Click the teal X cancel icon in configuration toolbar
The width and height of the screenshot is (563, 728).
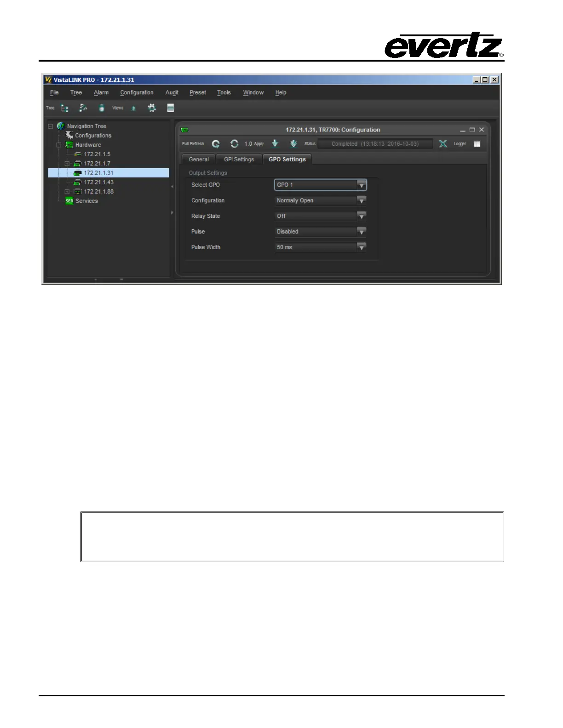tap(443, 144)
